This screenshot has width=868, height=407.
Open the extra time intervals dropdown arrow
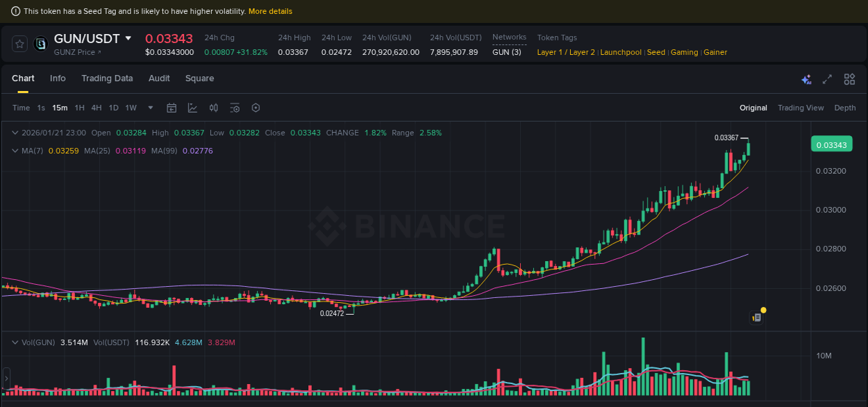[x=150, y=108]
